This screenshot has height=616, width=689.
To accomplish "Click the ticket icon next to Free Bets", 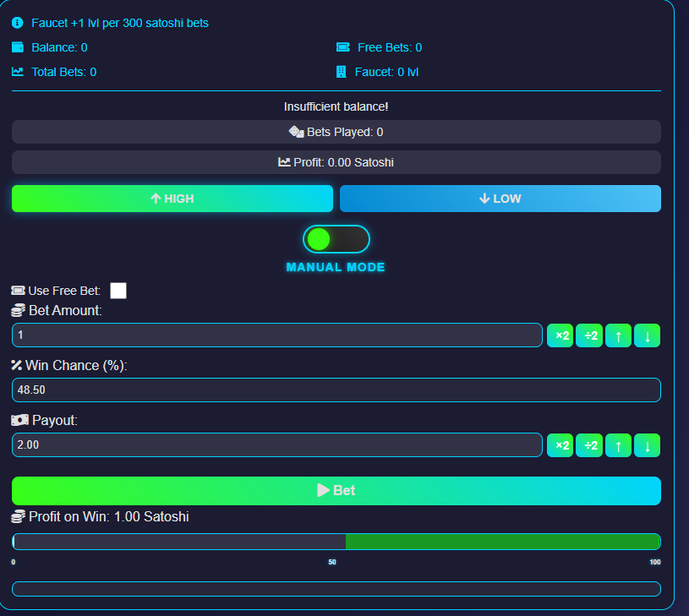I will (x=342, y=47).
